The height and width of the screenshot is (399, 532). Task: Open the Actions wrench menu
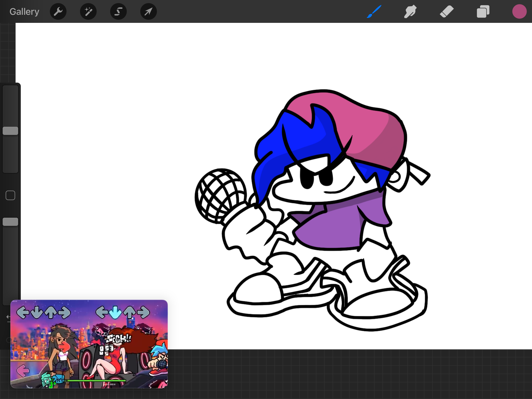click(x=58, y=11)
